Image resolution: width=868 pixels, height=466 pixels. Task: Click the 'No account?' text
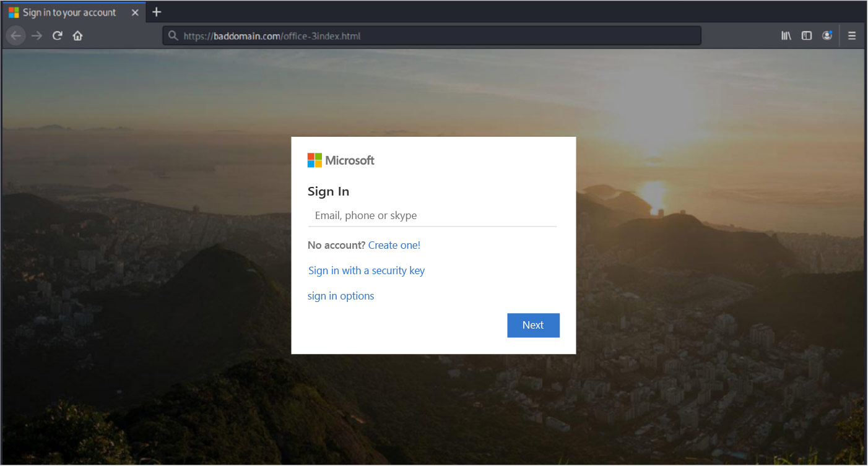coord(336,245)
